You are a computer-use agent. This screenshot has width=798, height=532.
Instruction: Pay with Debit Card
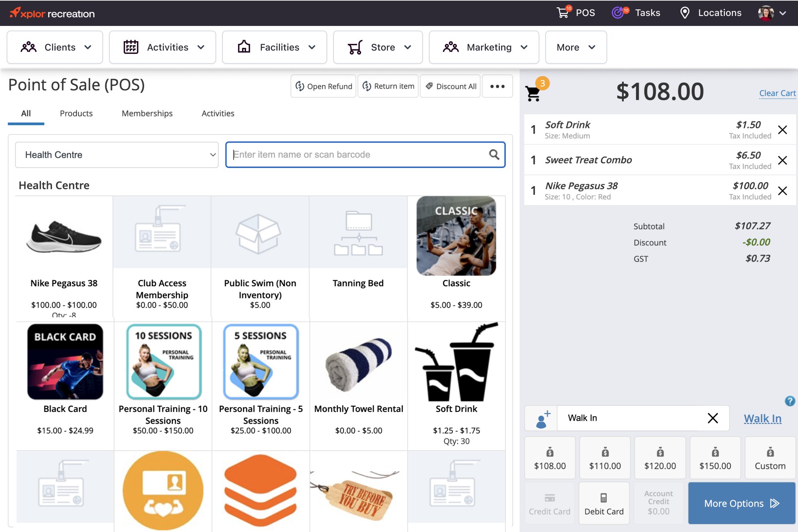coord(604,503)
